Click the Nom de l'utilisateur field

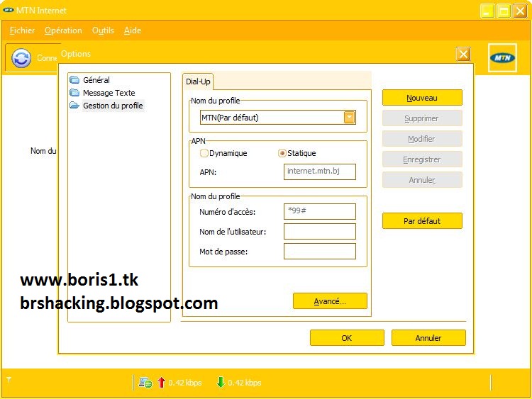point(320,232)
